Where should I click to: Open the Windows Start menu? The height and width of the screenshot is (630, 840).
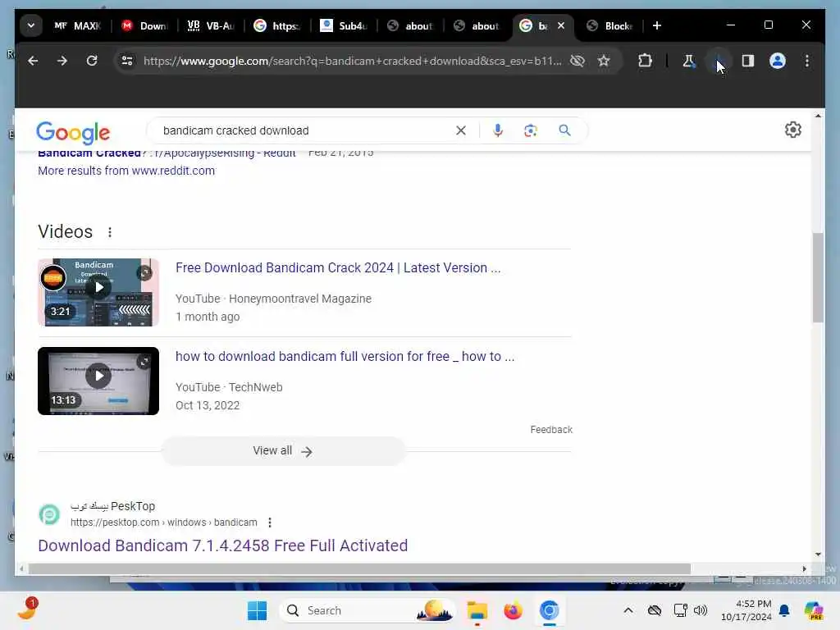[257, 610]
